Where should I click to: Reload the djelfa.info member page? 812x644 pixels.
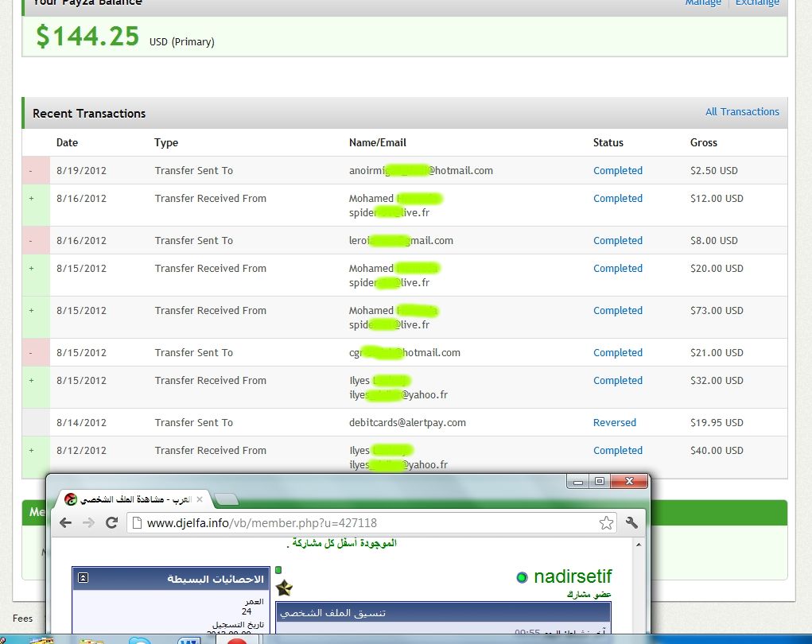[x=111, y=523]
